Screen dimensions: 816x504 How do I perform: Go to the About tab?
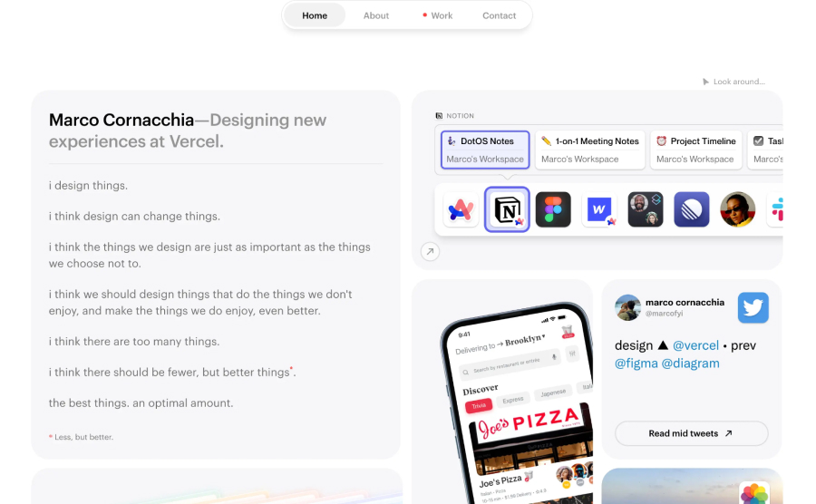click(x=375, y=15)
